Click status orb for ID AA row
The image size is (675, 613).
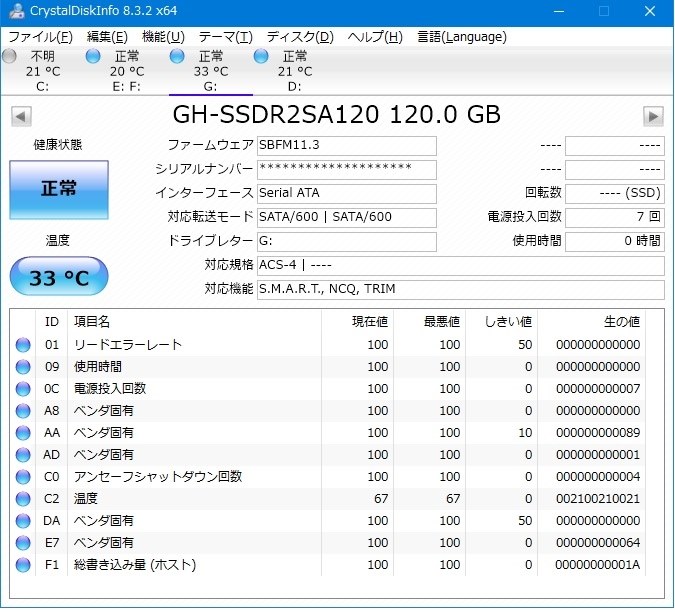(23, 433)
